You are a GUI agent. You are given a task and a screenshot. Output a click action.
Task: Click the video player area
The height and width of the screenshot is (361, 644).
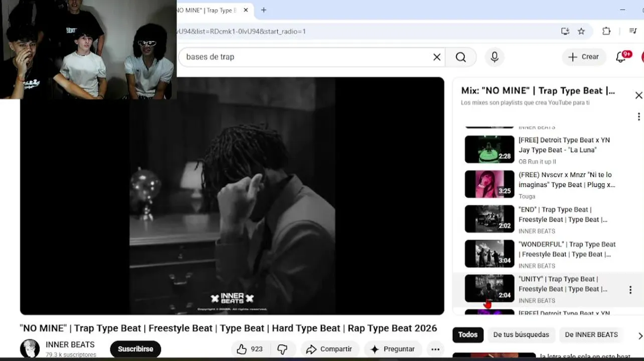click(x=232, y=196)
